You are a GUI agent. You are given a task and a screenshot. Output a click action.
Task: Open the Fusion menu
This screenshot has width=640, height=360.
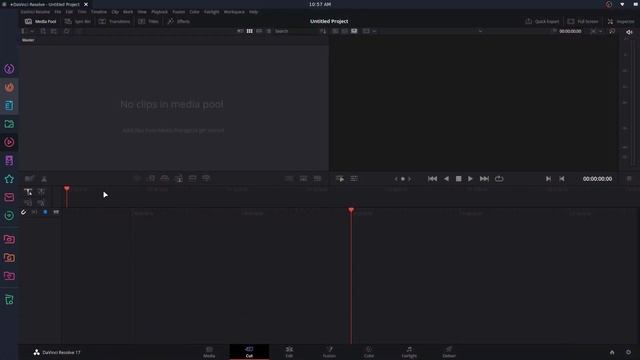click(179, 12)
